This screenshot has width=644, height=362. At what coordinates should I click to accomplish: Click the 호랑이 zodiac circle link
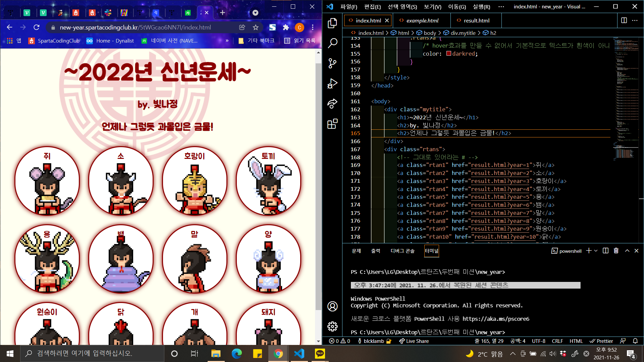[x=195, y=181]
